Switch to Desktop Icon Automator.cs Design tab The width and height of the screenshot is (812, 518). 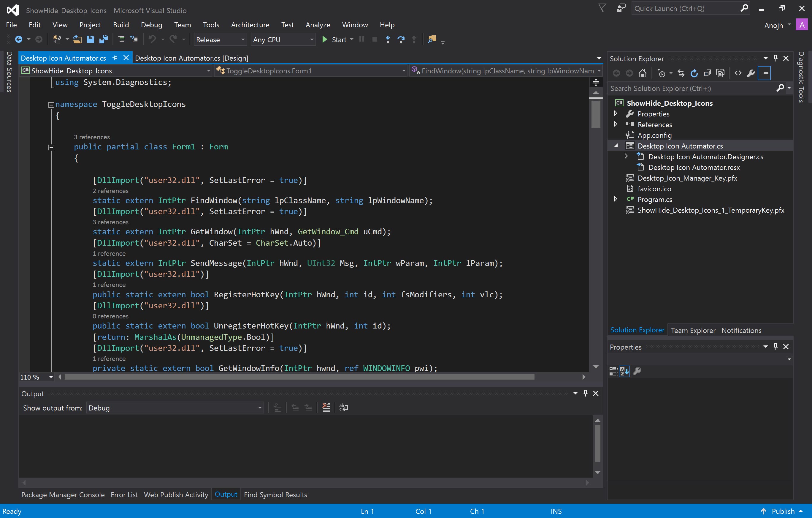(192, 57)
